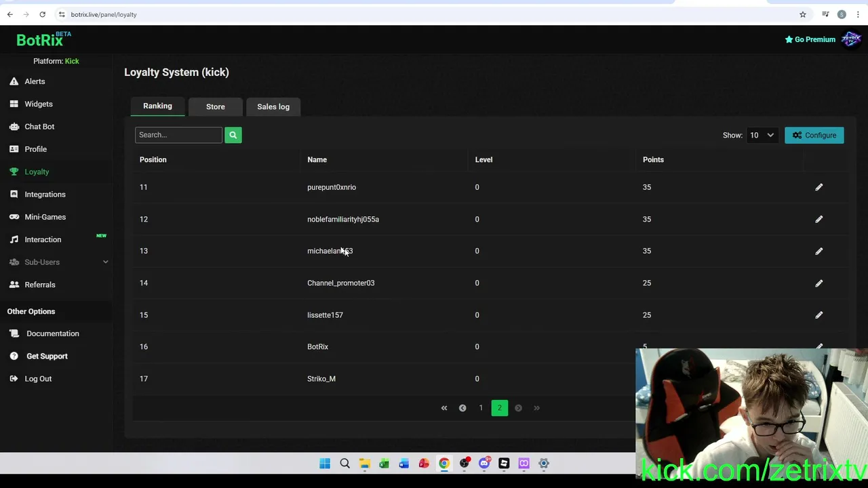Click the Name column header
The height and width of the screenshot is (488, 868).
[317, 159]
